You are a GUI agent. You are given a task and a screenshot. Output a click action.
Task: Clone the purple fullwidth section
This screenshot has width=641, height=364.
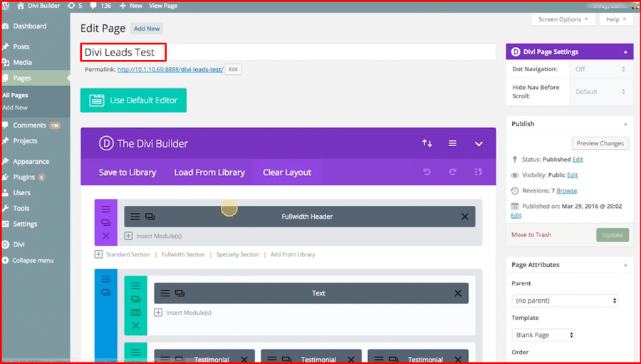pos(106,223)
